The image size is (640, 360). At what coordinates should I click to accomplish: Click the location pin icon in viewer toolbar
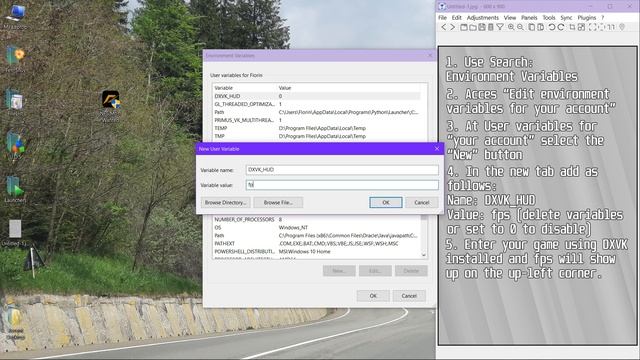(622, 27)
